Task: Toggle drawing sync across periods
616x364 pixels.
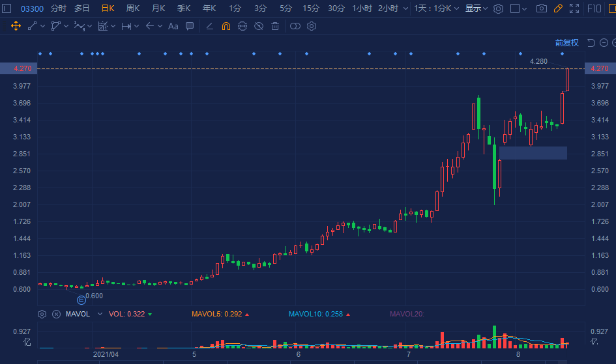Action: tap(242, 26)
